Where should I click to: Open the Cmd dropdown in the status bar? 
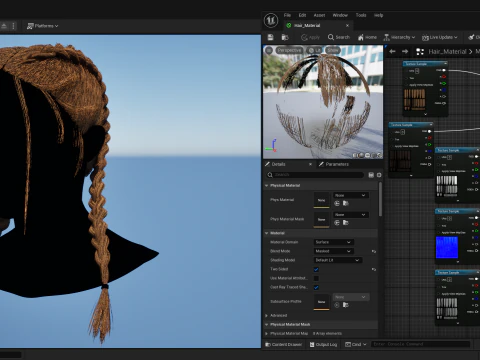pyautogui.click(x=356, y=344)
